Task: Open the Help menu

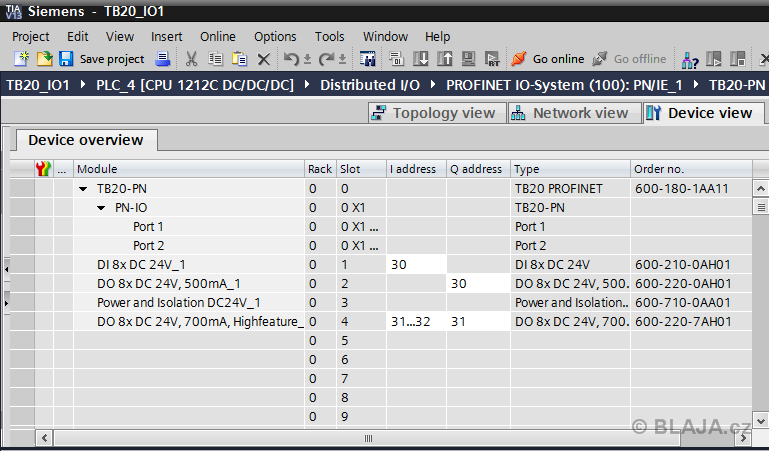Action: (437, 37)
